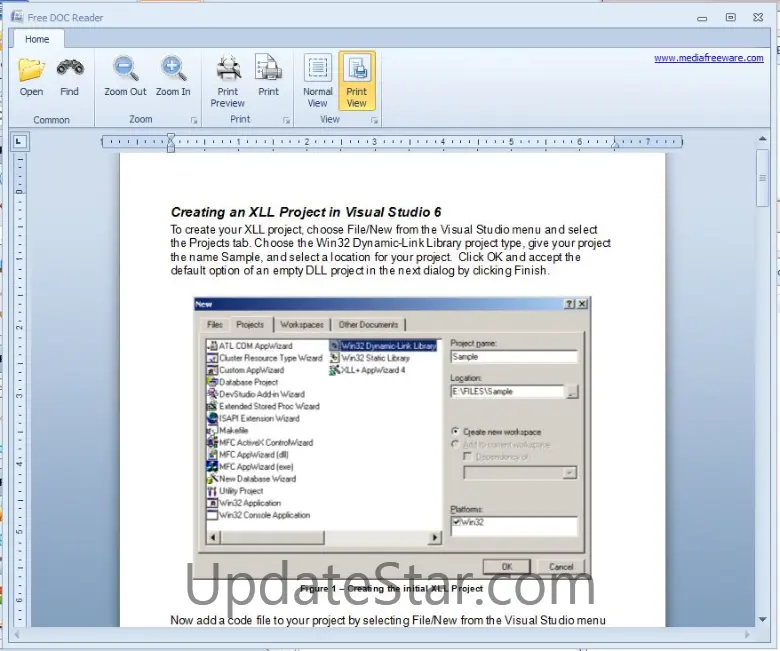Select Create new workspace radio button
This screenshot has height=651, width=780.
[455, 432]
